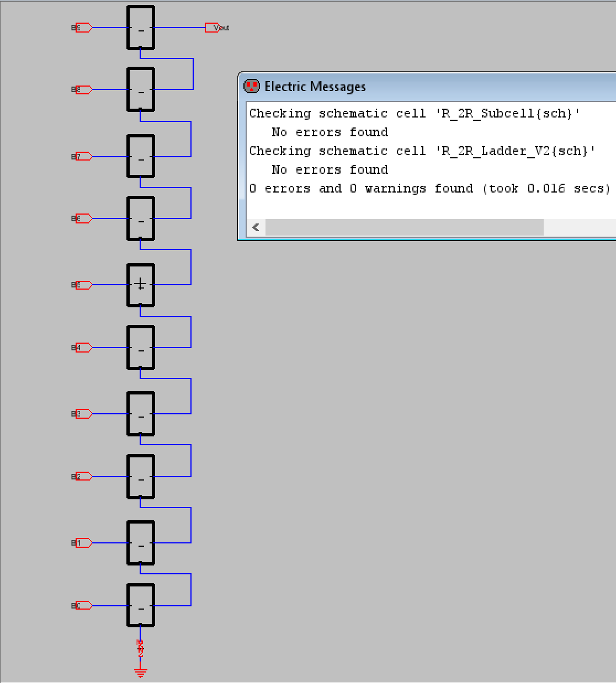Select the B4 input export pin
Image resolution: width=616 pixels, height=683 pixels.
click(x=83, y=348)
